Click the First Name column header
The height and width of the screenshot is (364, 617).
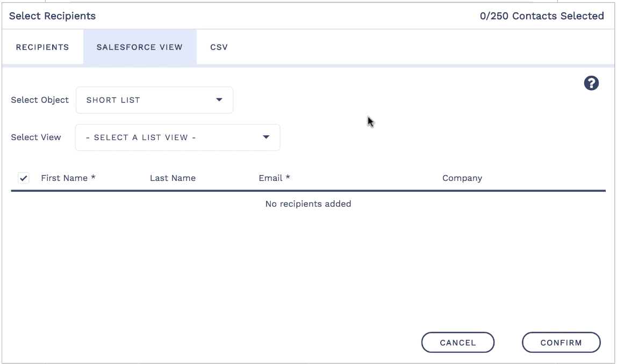[68, 178]
